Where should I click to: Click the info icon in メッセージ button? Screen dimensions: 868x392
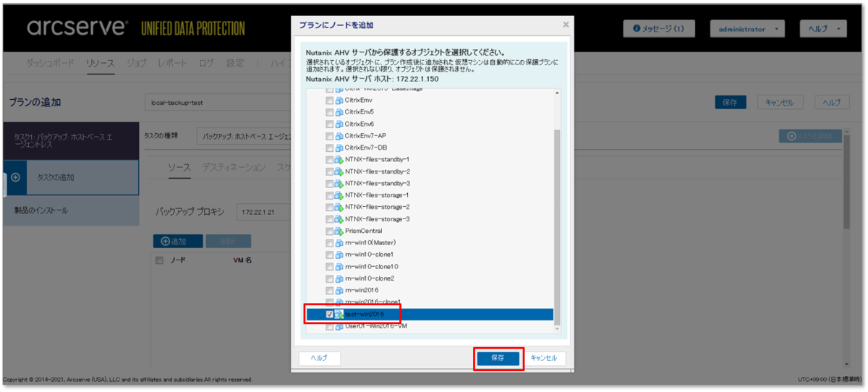coord(637,29)
